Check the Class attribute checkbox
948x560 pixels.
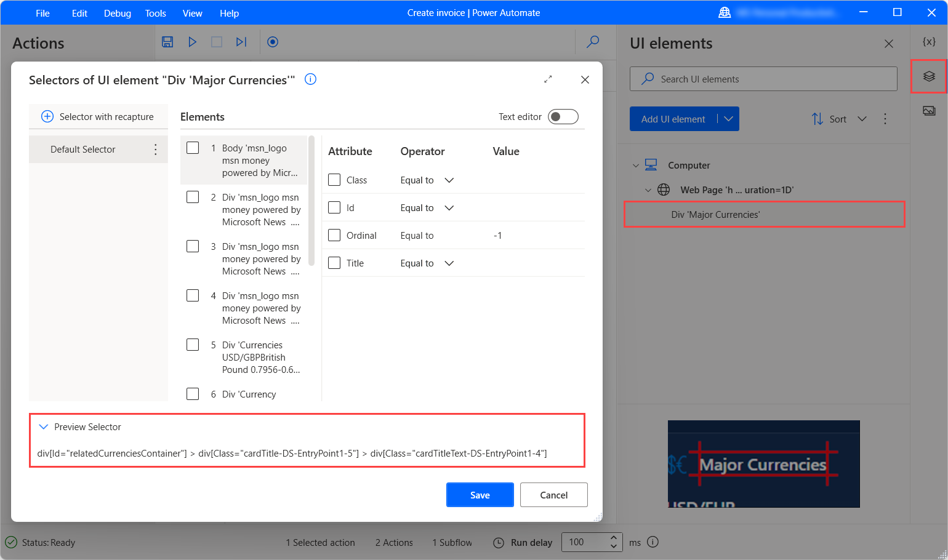334,180
